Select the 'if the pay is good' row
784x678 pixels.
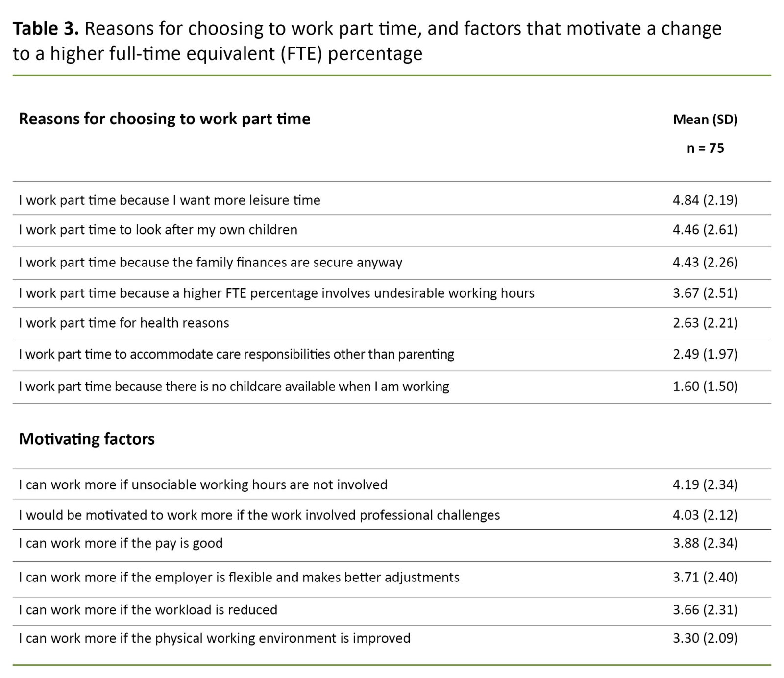(121, 543)
